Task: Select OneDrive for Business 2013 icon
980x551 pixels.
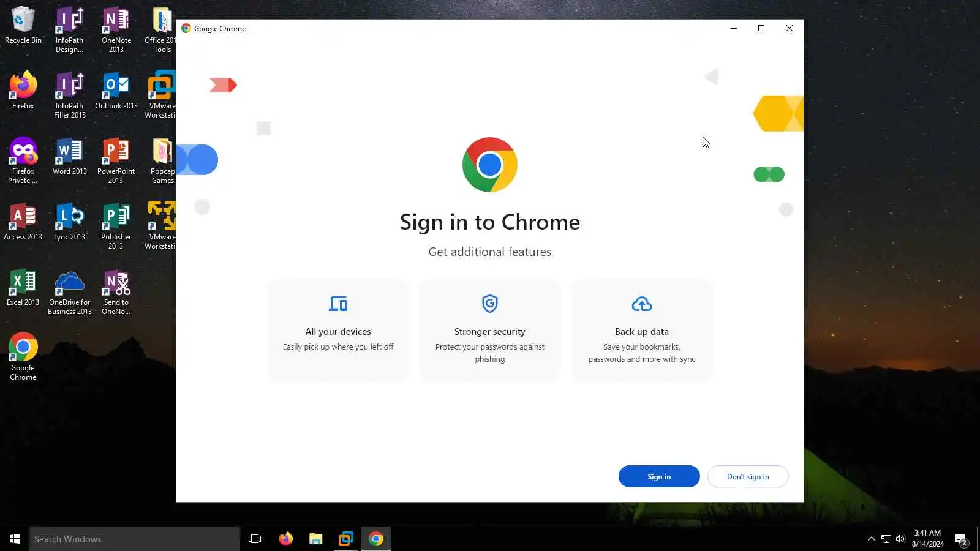Action: click(69, 291)
